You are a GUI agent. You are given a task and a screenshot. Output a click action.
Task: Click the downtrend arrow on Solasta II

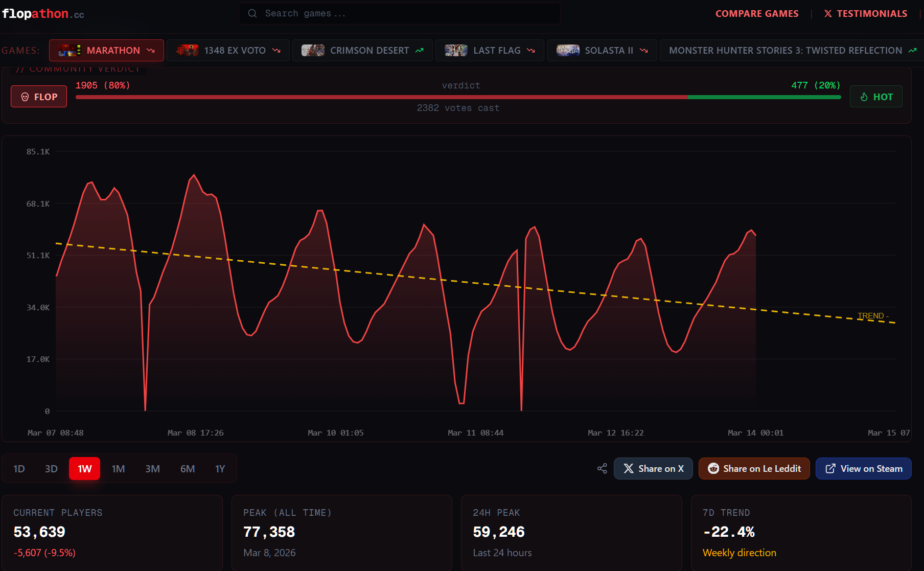644,51
